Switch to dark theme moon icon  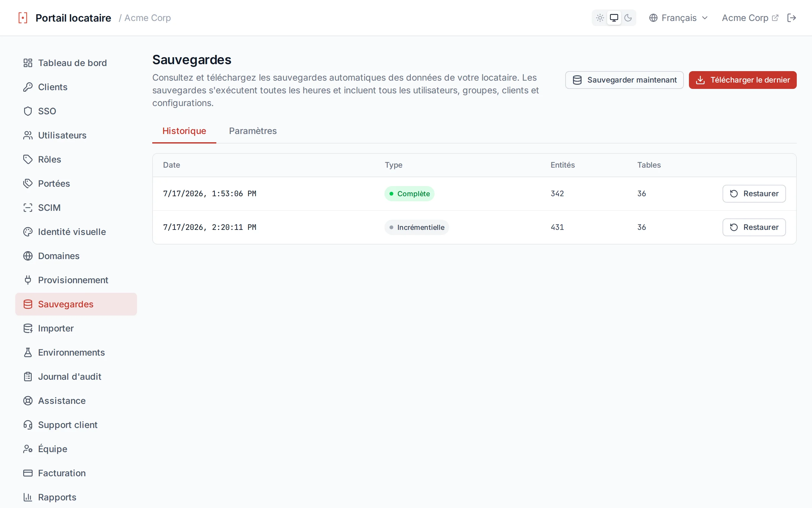tap(628, 18)
